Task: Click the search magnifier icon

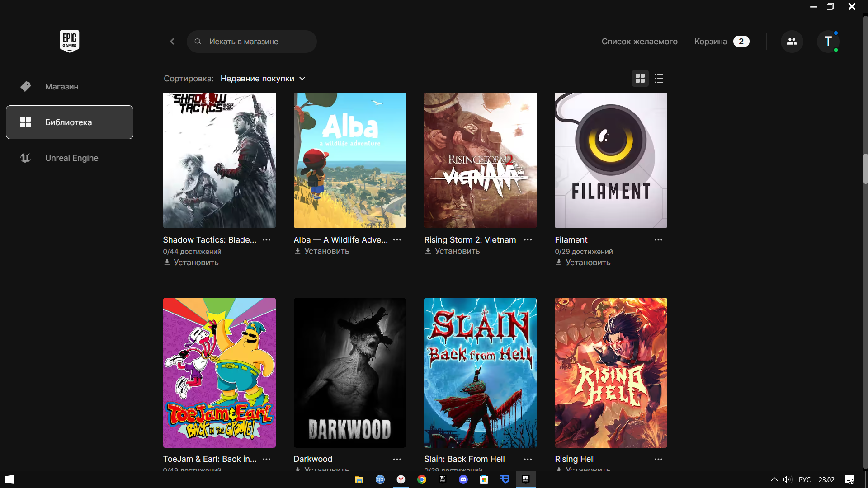Action: (198, 42)
